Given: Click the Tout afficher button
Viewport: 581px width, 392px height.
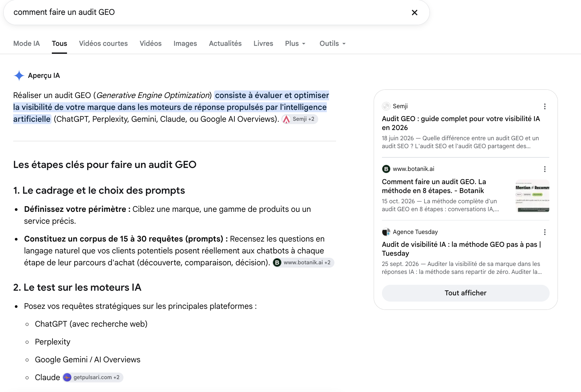Looking at the screenshot, I should tap(465, 293).
